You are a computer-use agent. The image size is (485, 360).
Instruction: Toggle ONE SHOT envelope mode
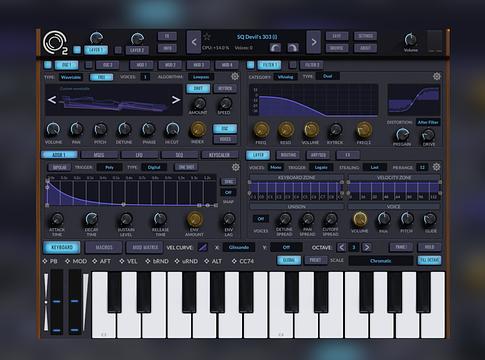point(186,167)
